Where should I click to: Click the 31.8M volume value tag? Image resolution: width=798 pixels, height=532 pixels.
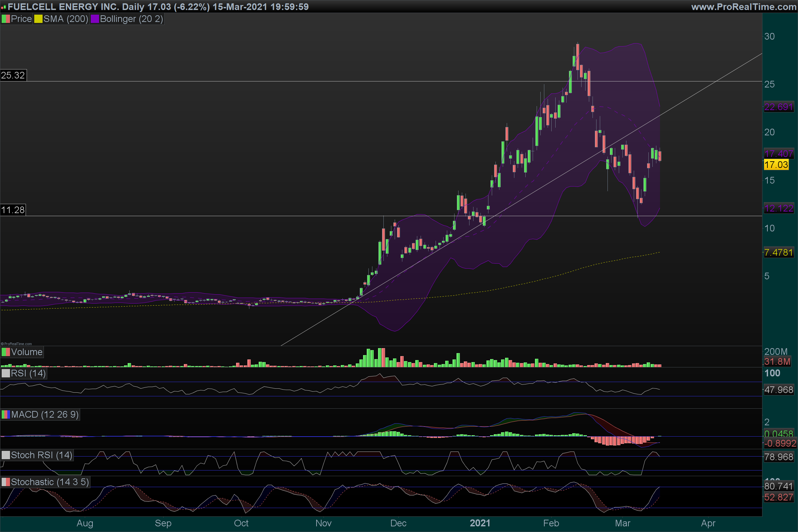(x=777, y=362)
